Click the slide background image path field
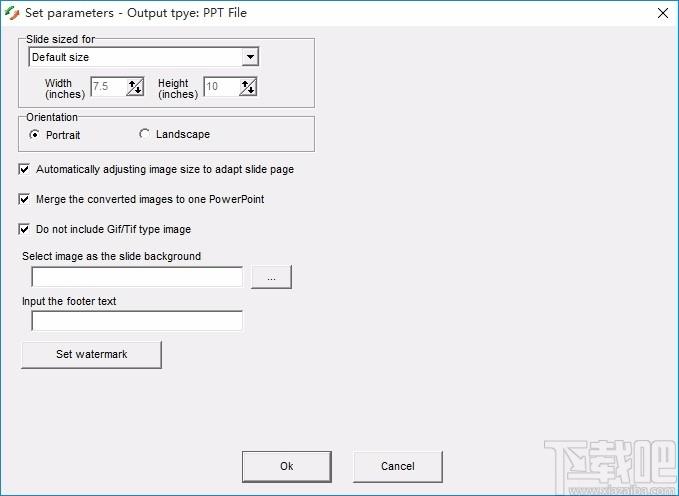 point(137,277)
